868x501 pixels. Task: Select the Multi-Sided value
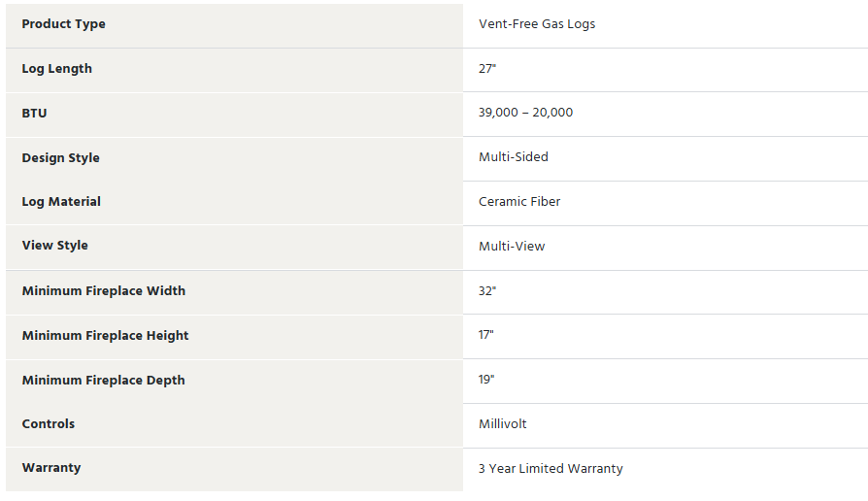click(x=514, y=157)
